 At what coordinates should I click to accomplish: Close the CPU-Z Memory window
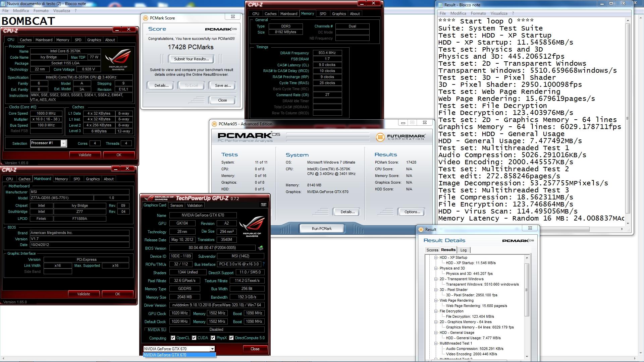[x=373, y=3]
